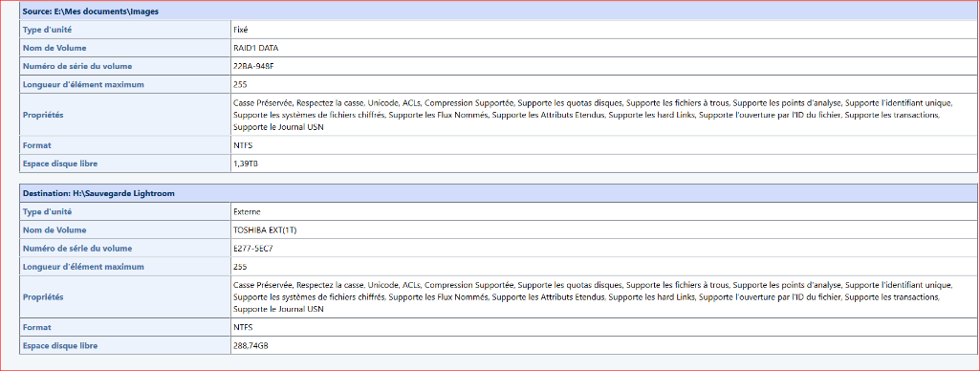Select the free space value "1,39TB"
Image resolution: width=980 pixels, height=371 pixels.
click(x=247, y=164)
